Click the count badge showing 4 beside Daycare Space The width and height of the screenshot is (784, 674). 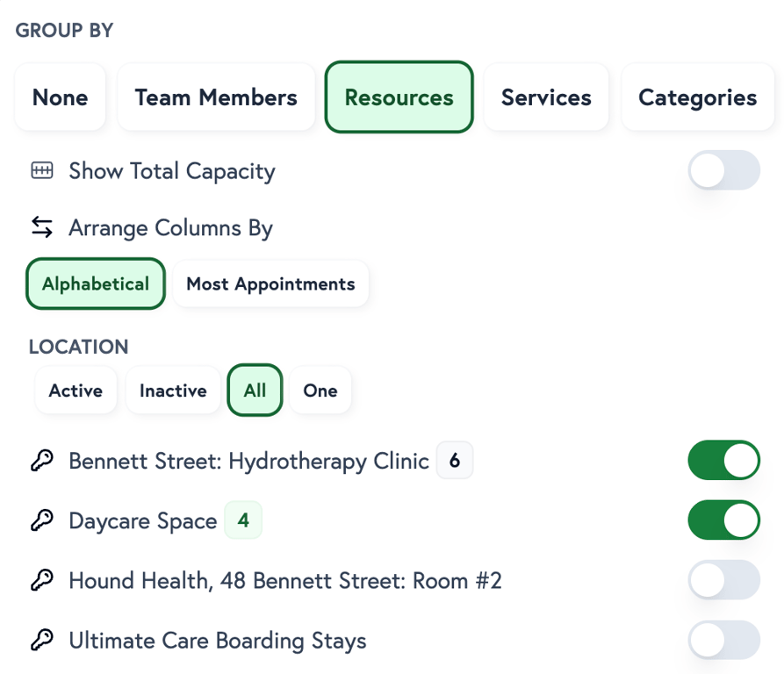pyautogui.click(x=243, y=520)
